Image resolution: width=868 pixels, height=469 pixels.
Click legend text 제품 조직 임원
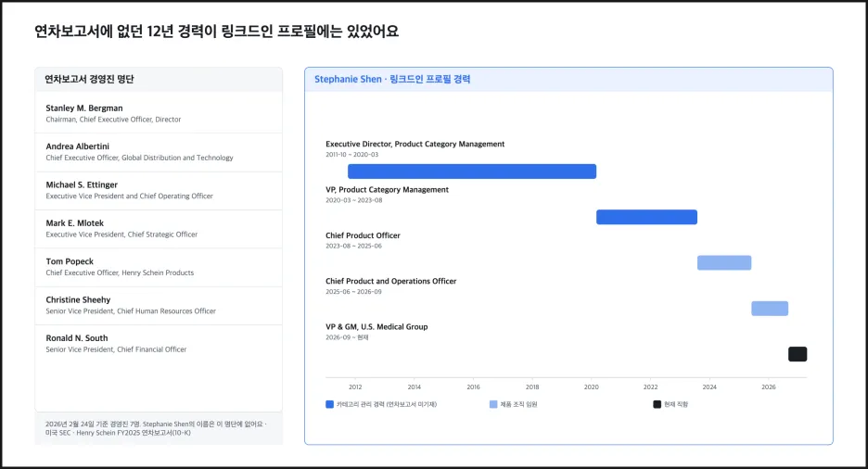(518, 404)
